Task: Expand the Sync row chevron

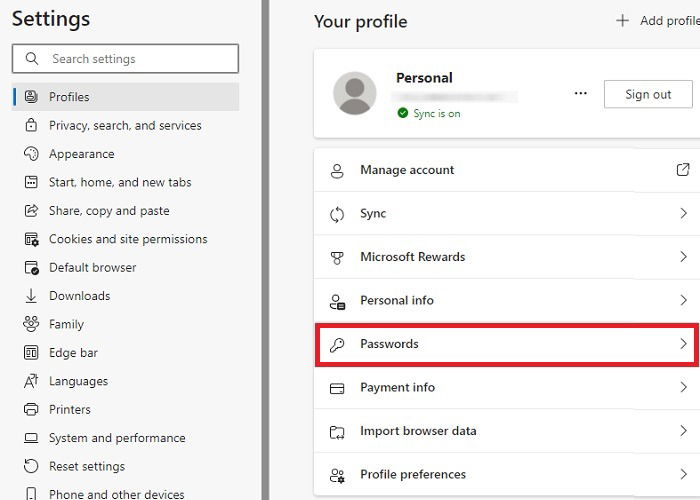Action: [683, 214]
